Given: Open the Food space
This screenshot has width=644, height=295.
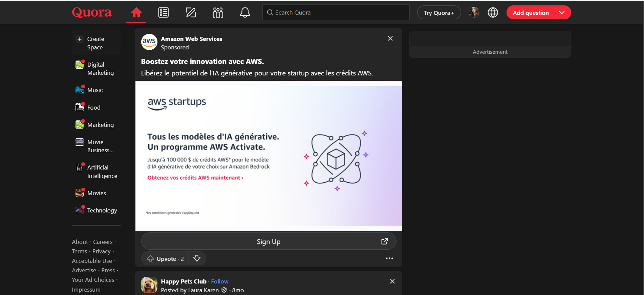Looking at the screenshot, I should tap(96, 108).
